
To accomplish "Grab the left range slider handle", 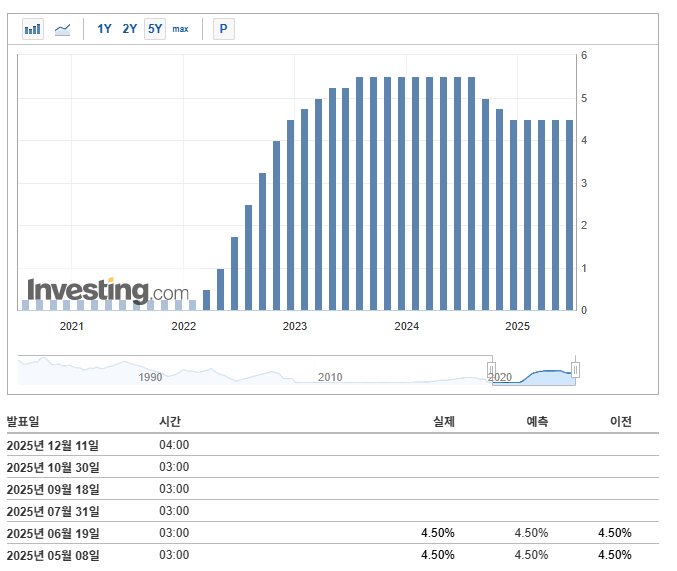I will 491,370.
